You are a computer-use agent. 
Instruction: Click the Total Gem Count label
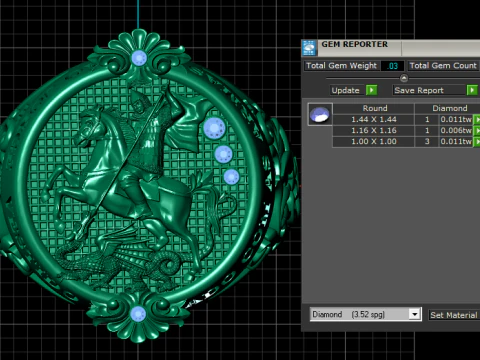coord(443,66)
